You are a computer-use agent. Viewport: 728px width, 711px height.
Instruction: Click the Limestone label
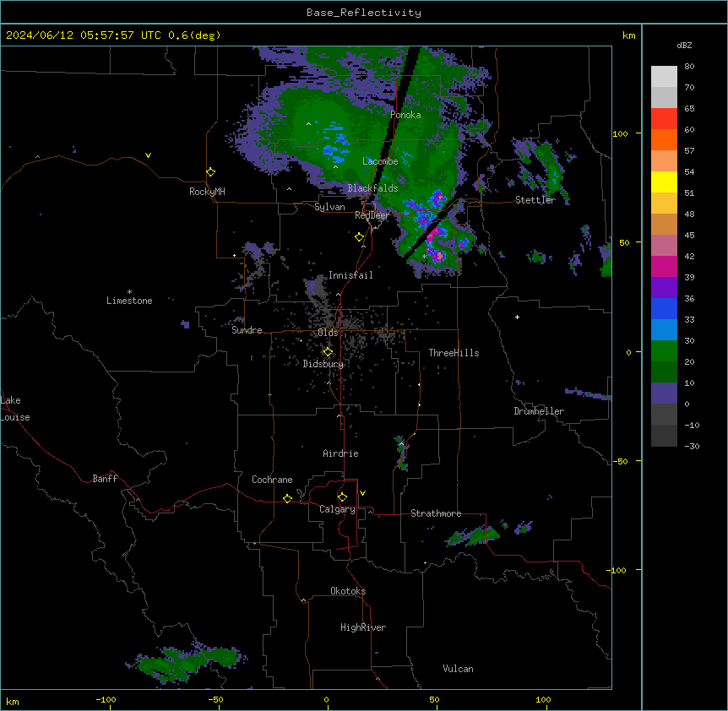coord(129,301)
